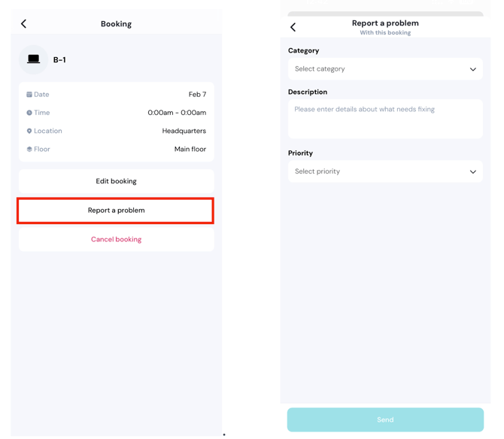504x439 pixels.
Task: Open the Select category field
Action: (376, 69)
